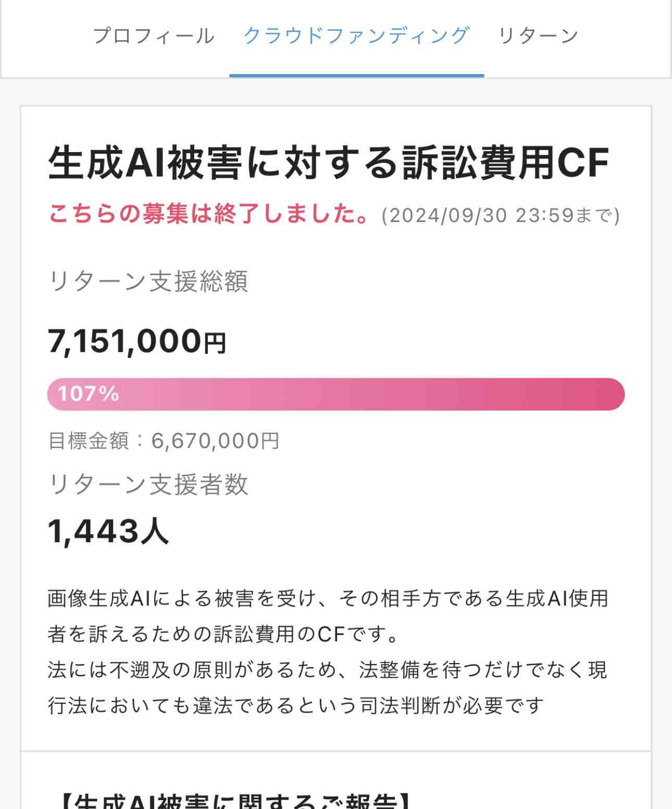Click the lower report card section
Viewport: 672px width, 809px height.
[335, 781]
